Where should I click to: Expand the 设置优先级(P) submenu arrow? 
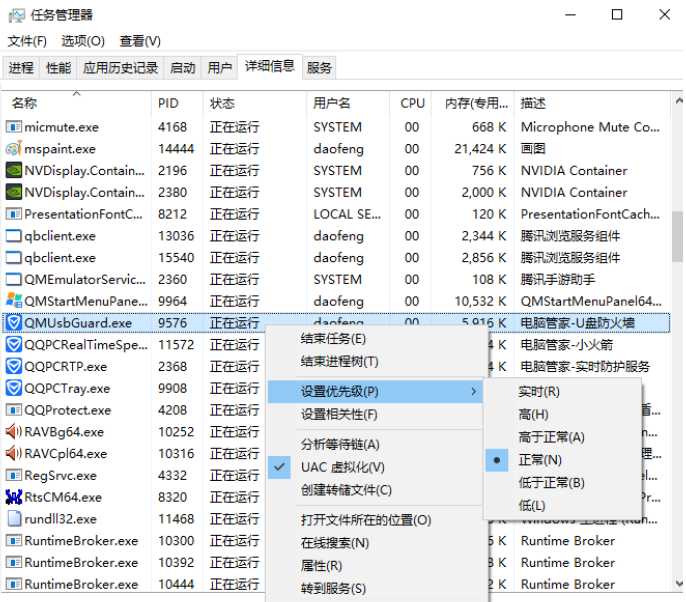(x=473, y=392)
